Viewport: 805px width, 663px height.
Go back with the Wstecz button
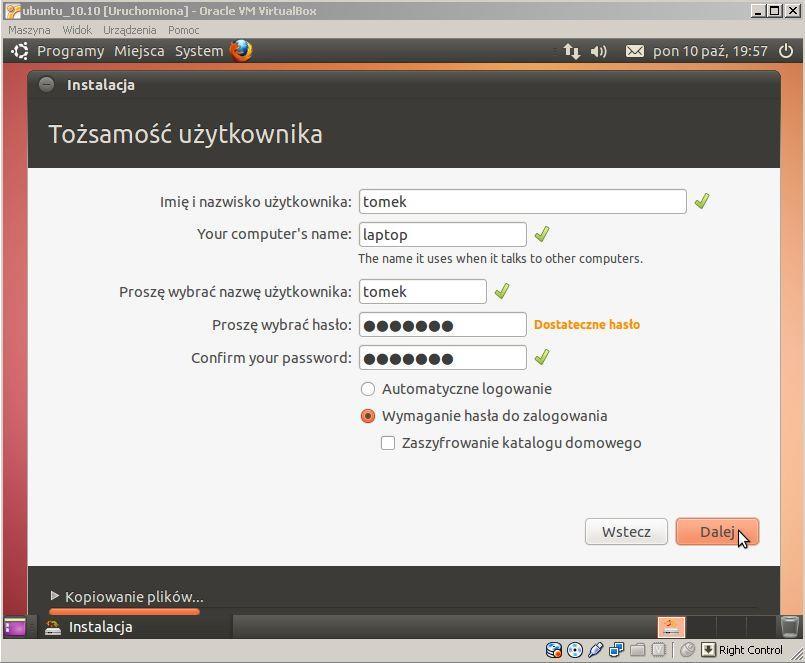(x=626, y=532)
